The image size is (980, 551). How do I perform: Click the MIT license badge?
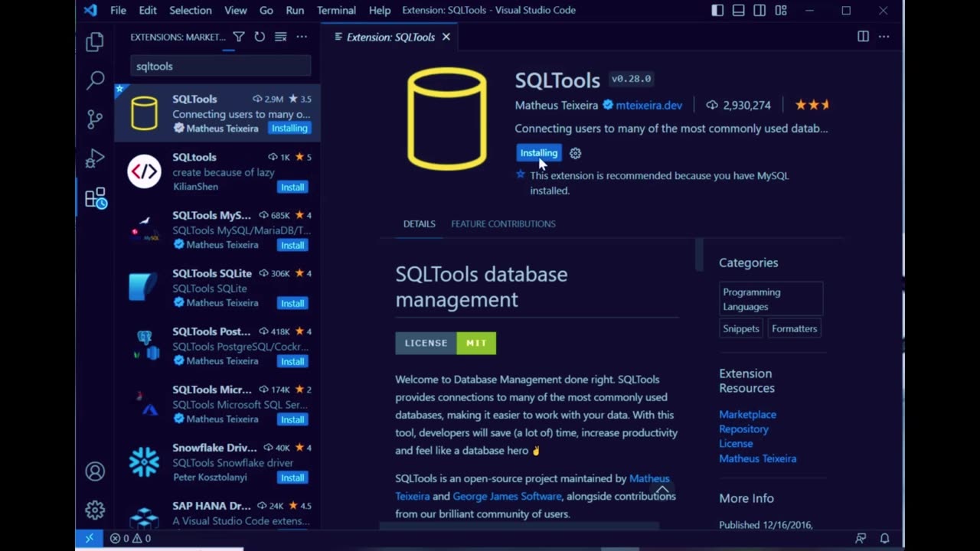point(446,343)
